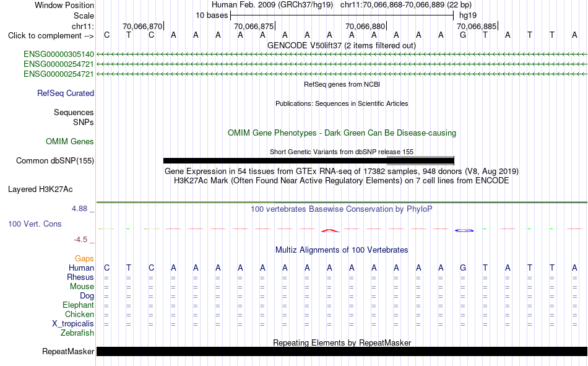This screenshot has height=366, width=588.
Task: Click the "chr11:" ruler label
Action: click(82, 26)
